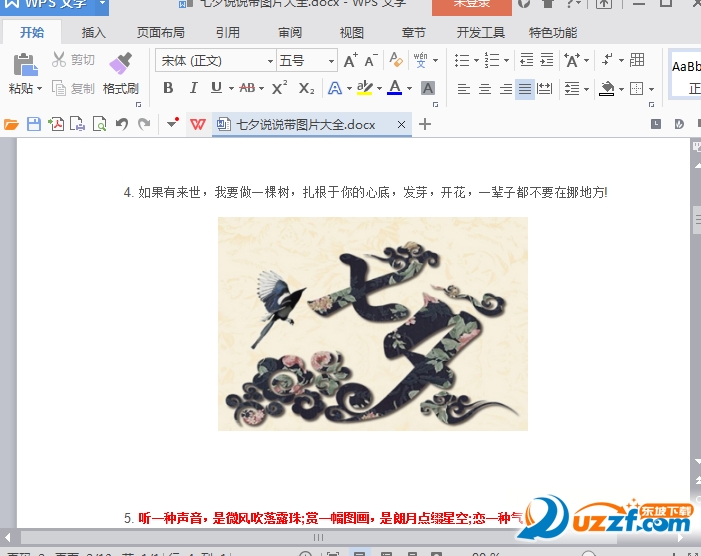Screen dimensions: 701x556
Task: Click the line spacing icon
Action: [x=572, y=88]
